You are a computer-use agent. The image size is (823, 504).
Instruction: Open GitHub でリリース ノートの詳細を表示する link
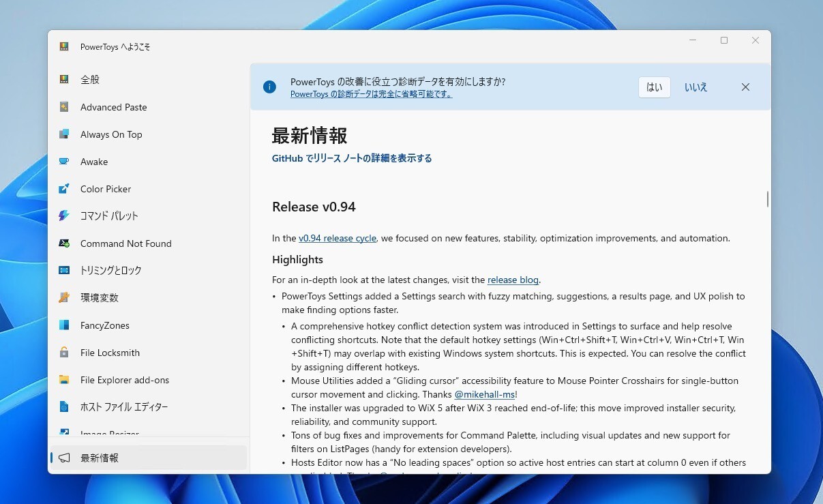(352, 158)
